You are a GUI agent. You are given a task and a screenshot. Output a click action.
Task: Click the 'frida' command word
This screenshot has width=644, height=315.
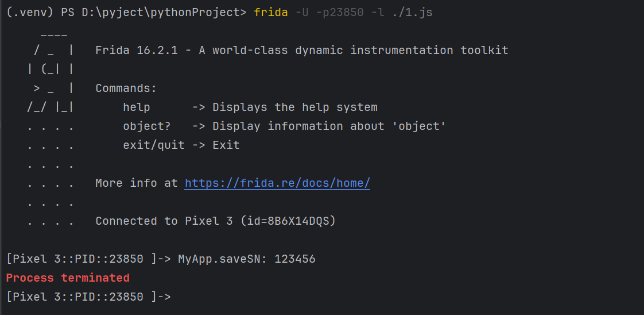[271, 12]
